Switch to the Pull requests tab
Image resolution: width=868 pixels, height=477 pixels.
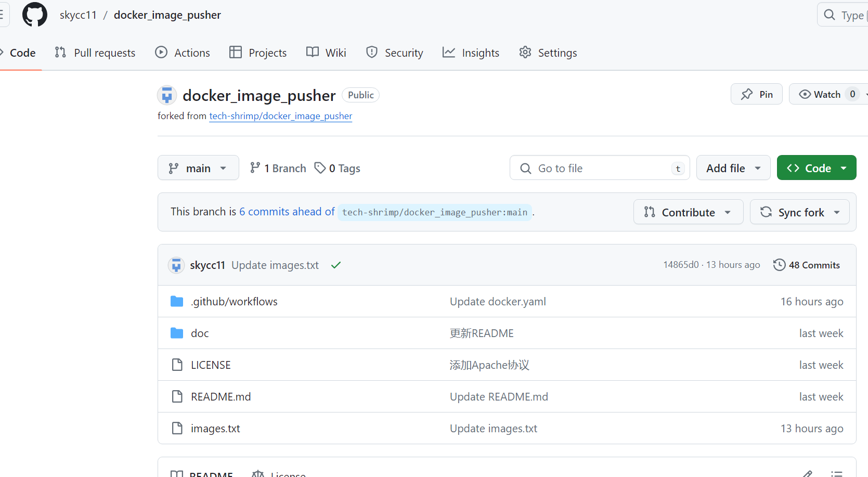(95, 53)
